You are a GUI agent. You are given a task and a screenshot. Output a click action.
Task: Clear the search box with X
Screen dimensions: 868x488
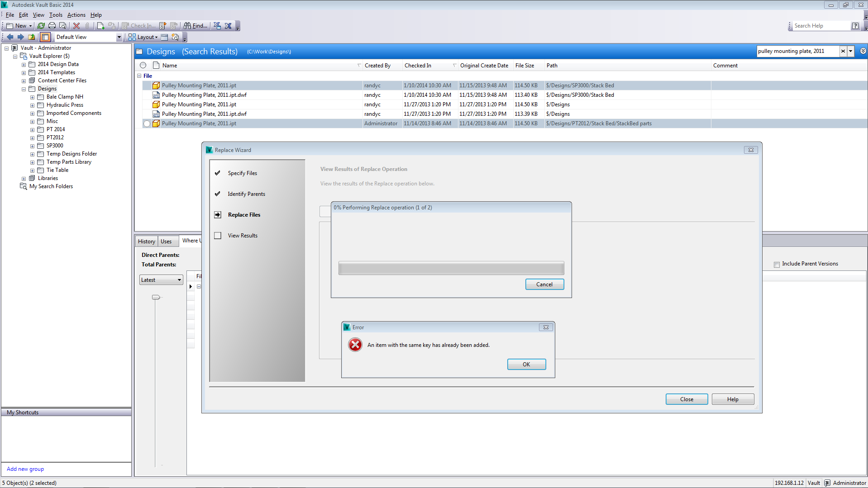(x=843, y=51)
